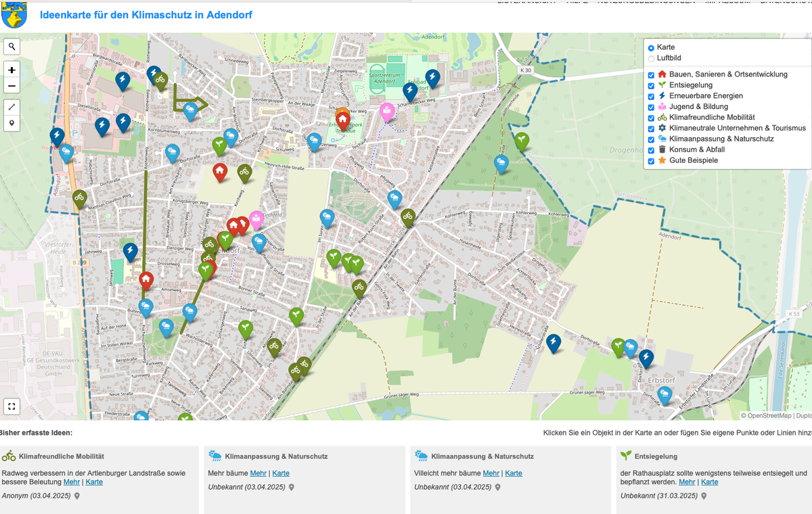Zoom out with the minus button
This screenshot has height=514, width=812.
pos(12,86)
